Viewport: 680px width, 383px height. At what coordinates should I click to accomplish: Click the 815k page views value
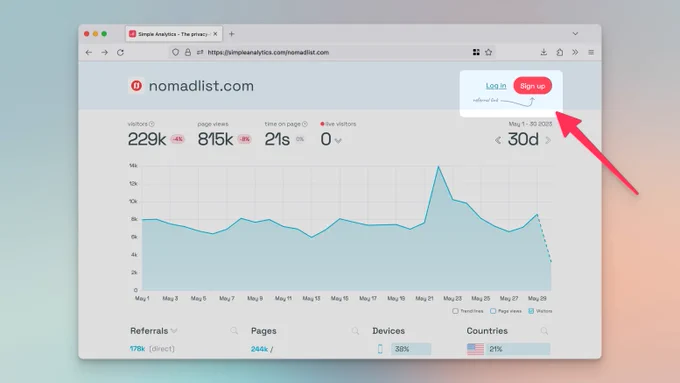click(x=215, y=139)
